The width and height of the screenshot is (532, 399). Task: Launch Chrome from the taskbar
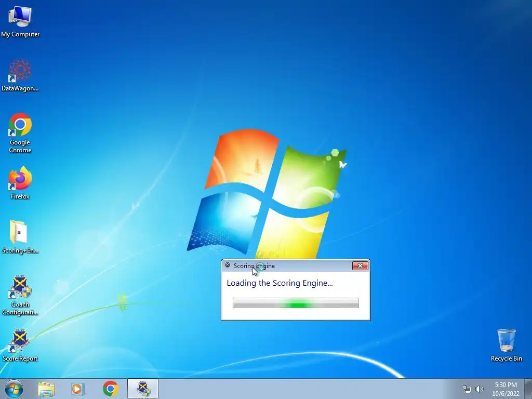coord(111,389)
